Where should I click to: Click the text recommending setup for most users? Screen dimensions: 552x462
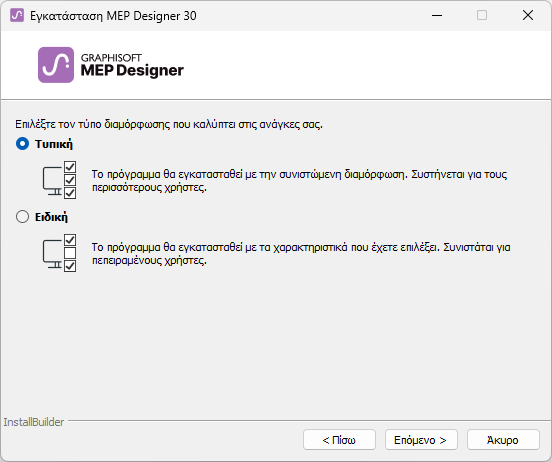pyautogui.click(x=299, y=181)
